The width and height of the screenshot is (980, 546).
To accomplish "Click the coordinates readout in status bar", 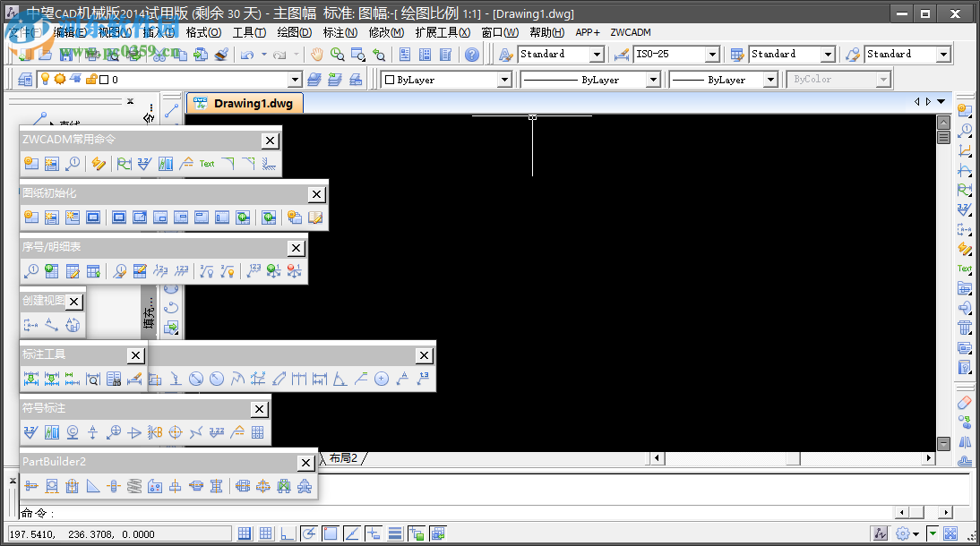I will [119, 534].
